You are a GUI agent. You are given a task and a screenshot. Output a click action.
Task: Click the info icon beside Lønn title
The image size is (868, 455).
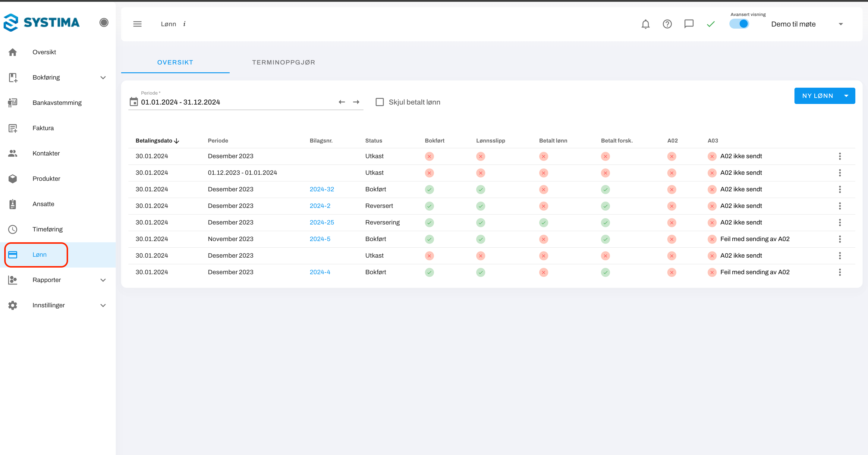(184, 24)
